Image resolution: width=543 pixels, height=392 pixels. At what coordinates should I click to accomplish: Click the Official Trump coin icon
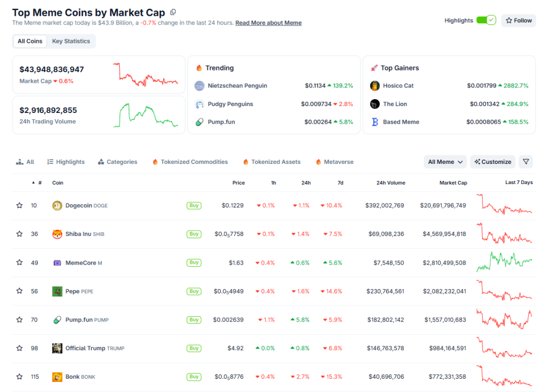click(x=57, y=349)
